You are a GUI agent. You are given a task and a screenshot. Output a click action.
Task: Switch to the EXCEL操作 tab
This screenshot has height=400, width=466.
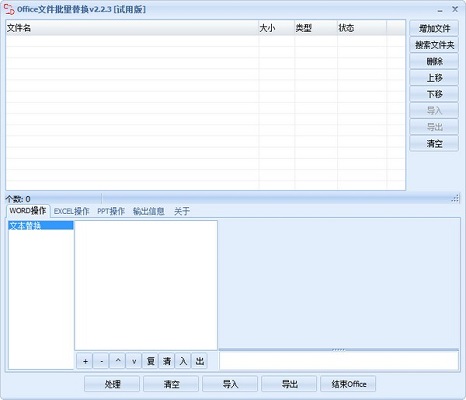click(x=72, y=211)
